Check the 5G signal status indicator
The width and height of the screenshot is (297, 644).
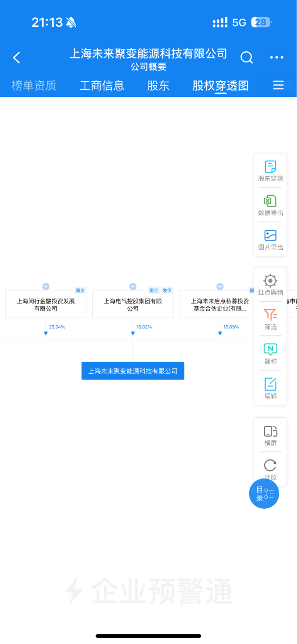click(x=239, y=22)
